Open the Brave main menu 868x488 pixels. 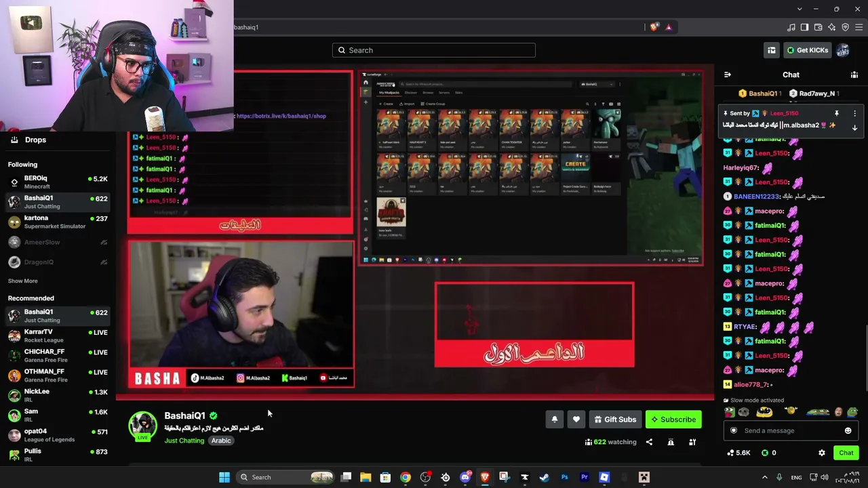(859, 27)
